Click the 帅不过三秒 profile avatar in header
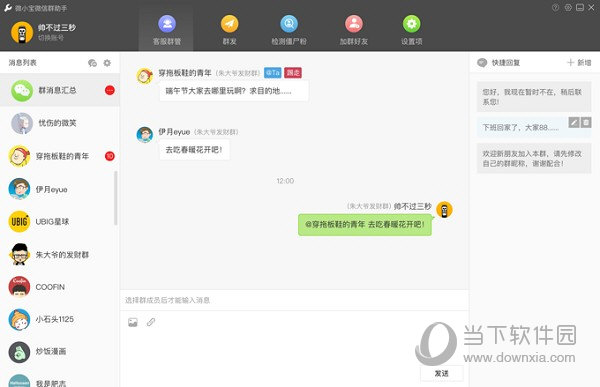The width and height of the screenshot is (600, 387). pos(22,32)
